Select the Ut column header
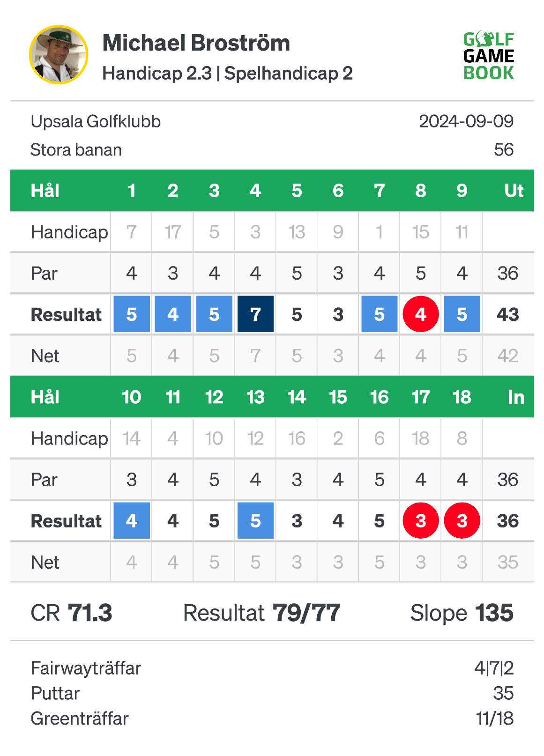This screenshot has width=544, height=756. tap(514, 191)
